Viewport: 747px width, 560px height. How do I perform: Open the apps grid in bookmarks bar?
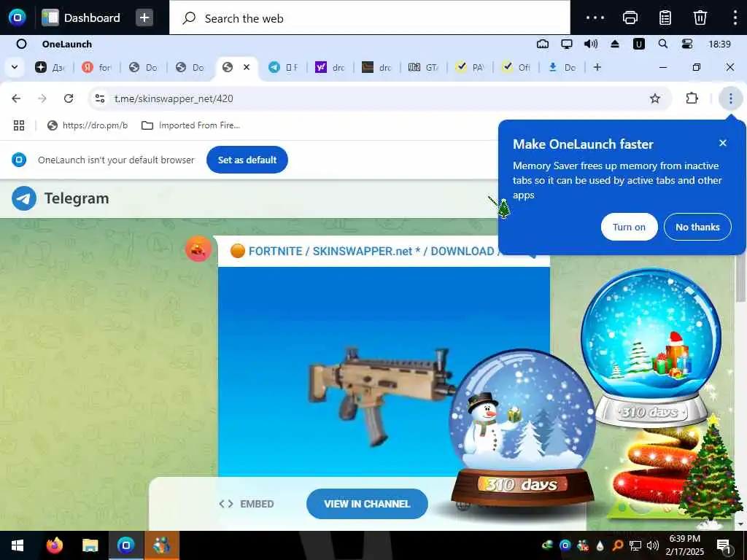[x=19, y=125]
